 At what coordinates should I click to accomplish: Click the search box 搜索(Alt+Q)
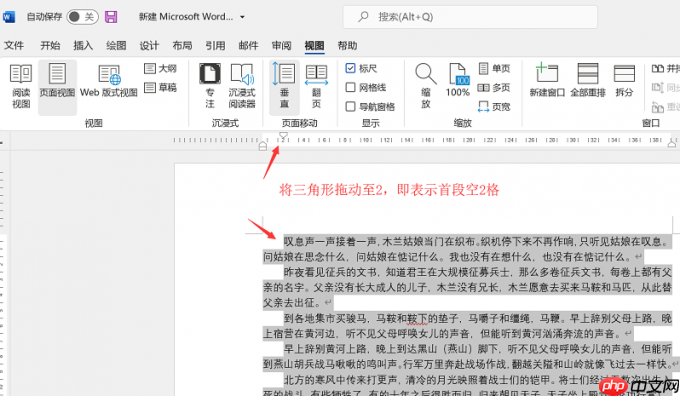(470, 17)
